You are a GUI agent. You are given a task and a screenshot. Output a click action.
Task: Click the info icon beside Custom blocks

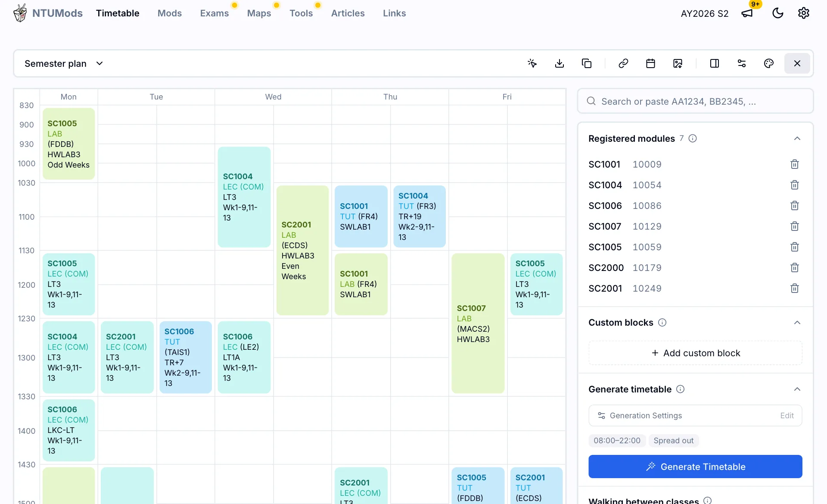click(x=662, y=323)
